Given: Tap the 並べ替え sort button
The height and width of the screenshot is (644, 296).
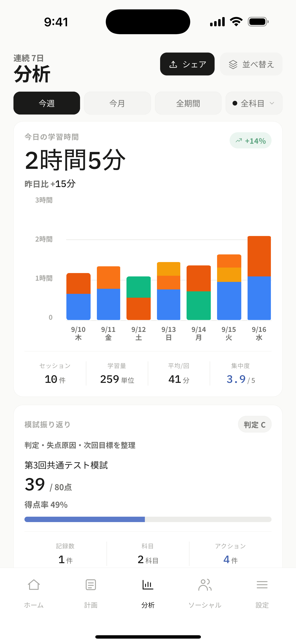Looking at the screenshot, I should 251,64.
